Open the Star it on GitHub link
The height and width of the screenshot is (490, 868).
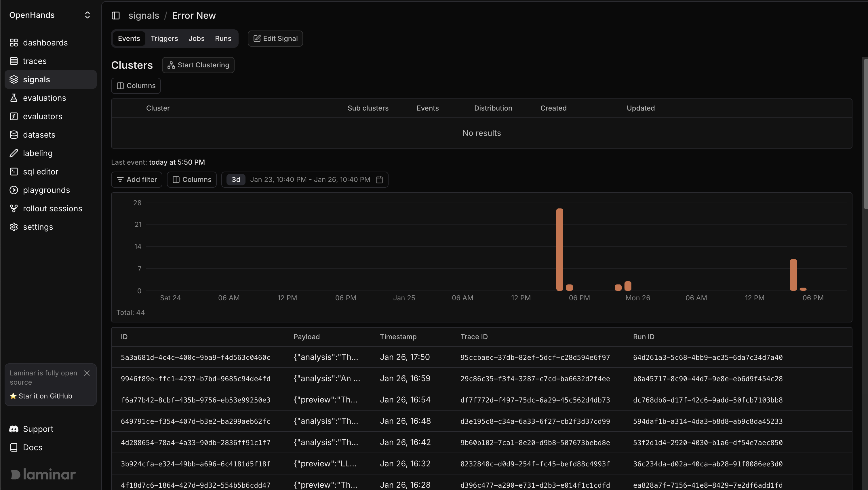pyautogui.click(x=45, y=396)
